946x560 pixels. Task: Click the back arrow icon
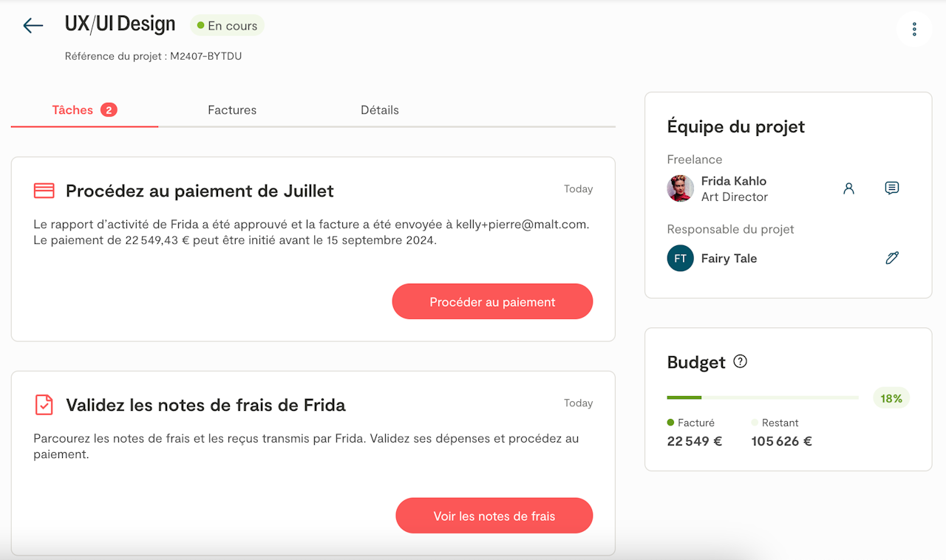[33, 26]
